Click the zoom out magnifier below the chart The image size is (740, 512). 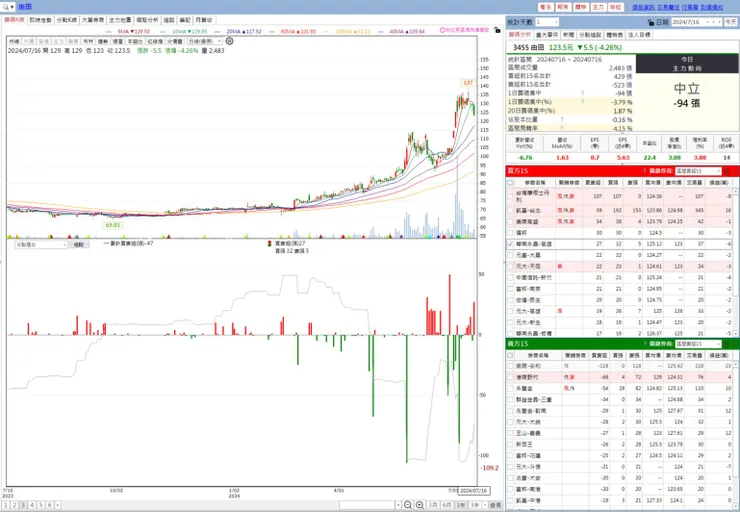(x=408, y=505)
